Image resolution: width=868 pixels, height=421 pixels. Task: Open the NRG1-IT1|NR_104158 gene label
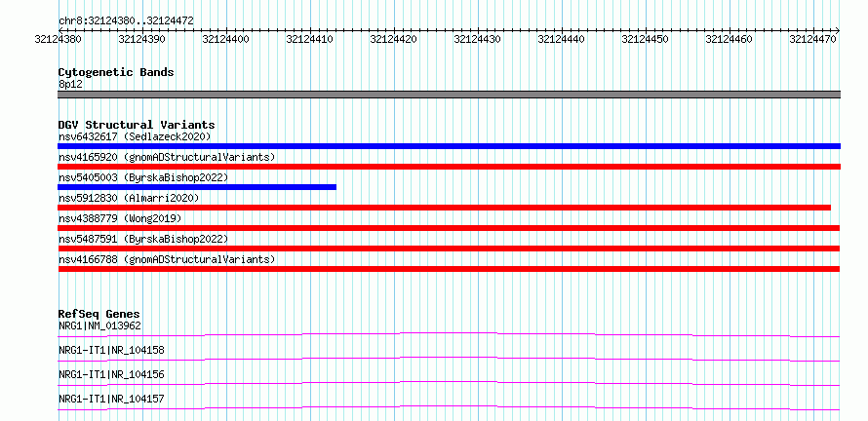pyautogui.click(x=111, y=350)
